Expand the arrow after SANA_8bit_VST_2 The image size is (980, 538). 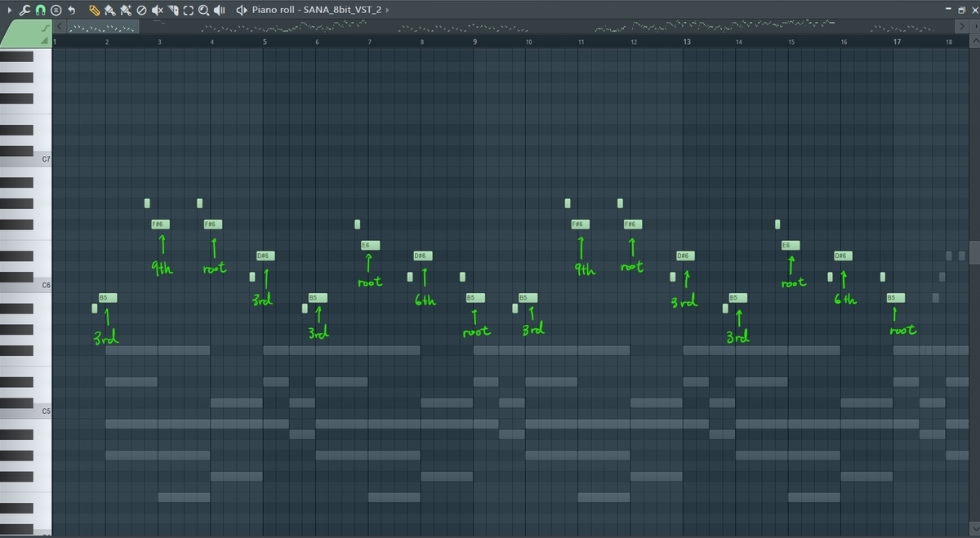coord(387,10)
